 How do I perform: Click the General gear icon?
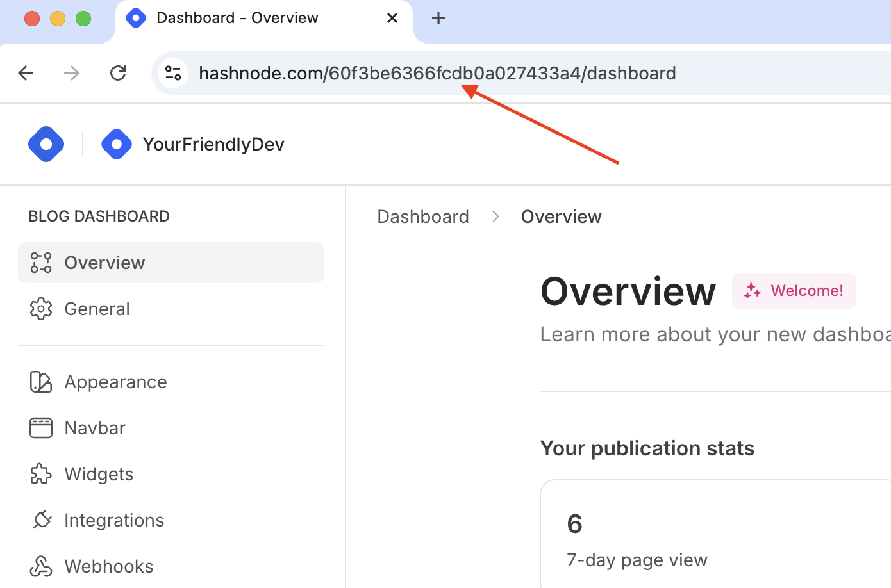[41, 309]
